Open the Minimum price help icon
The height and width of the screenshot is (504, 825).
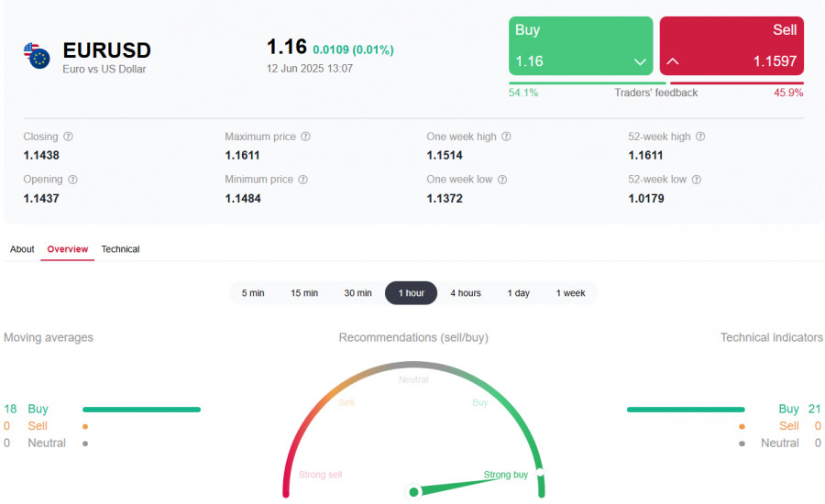click(x=302, y=180)
